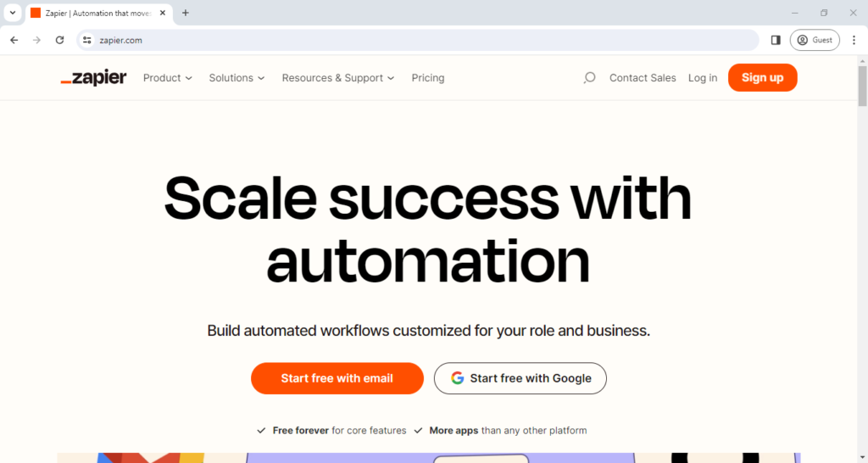Open the tab search chevron

[13, 13]
